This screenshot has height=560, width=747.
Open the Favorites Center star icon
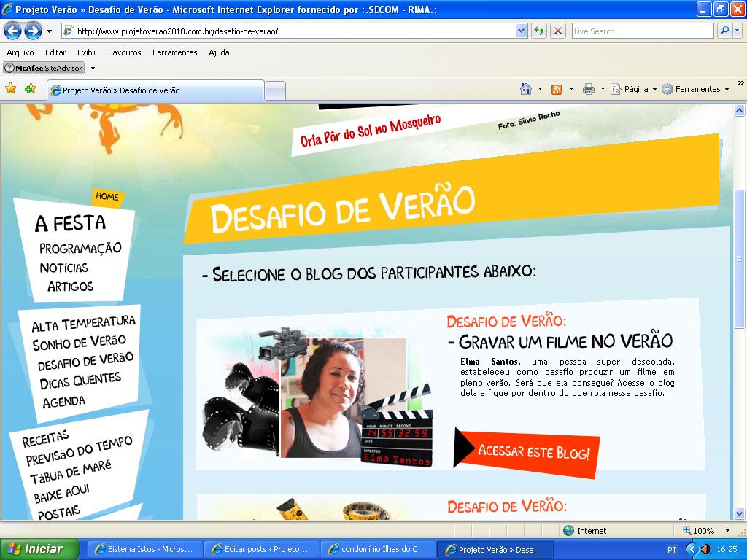tap(11, 89)
